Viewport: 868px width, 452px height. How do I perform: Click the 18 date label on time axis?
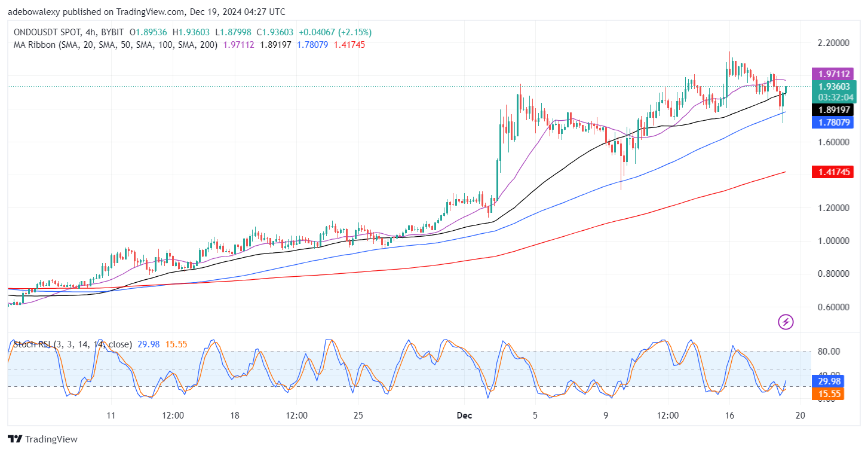click(x=235, y=415)
